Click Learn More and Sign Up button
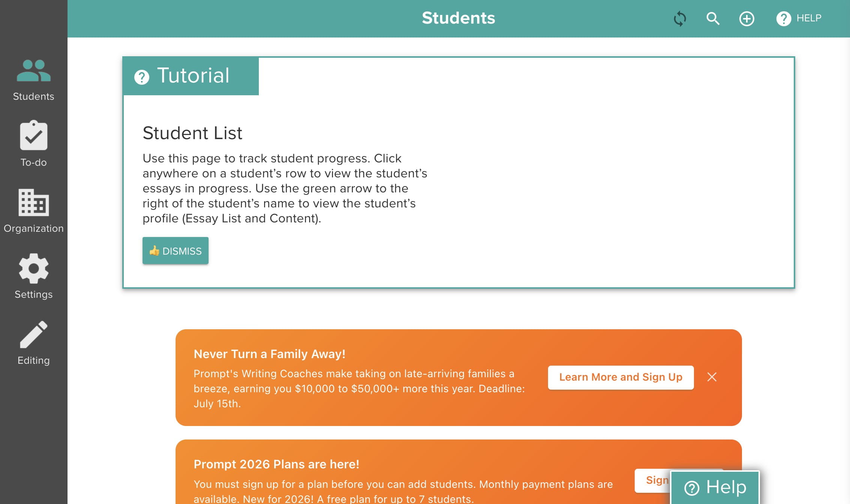The image size is (850, 504). (x=620, y=377)
